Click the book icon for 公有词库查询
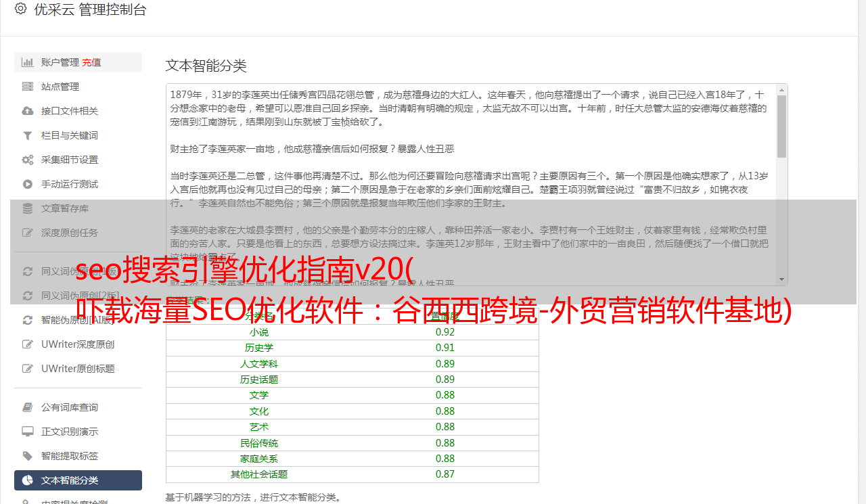Image resolution: width=866 pixels, height=504 pixels. pyautogui.click(x=28, y=407)
